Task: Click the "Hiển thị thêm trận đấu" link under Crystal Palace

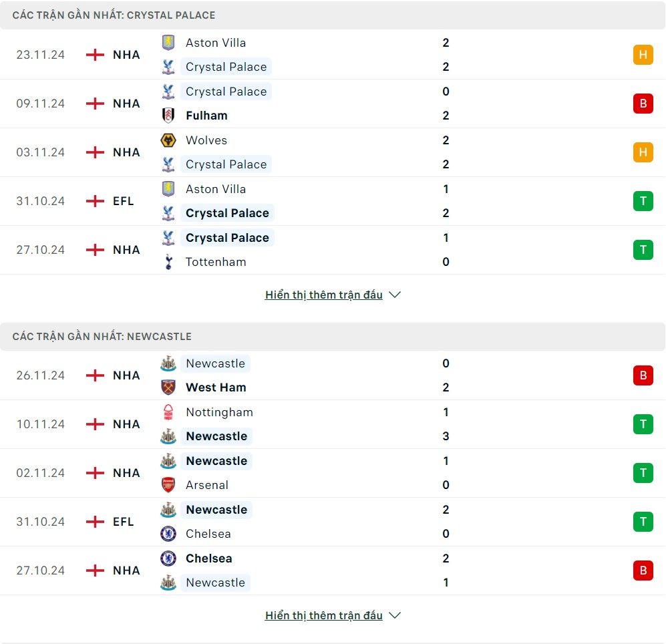Action: (x=323, y=295)
